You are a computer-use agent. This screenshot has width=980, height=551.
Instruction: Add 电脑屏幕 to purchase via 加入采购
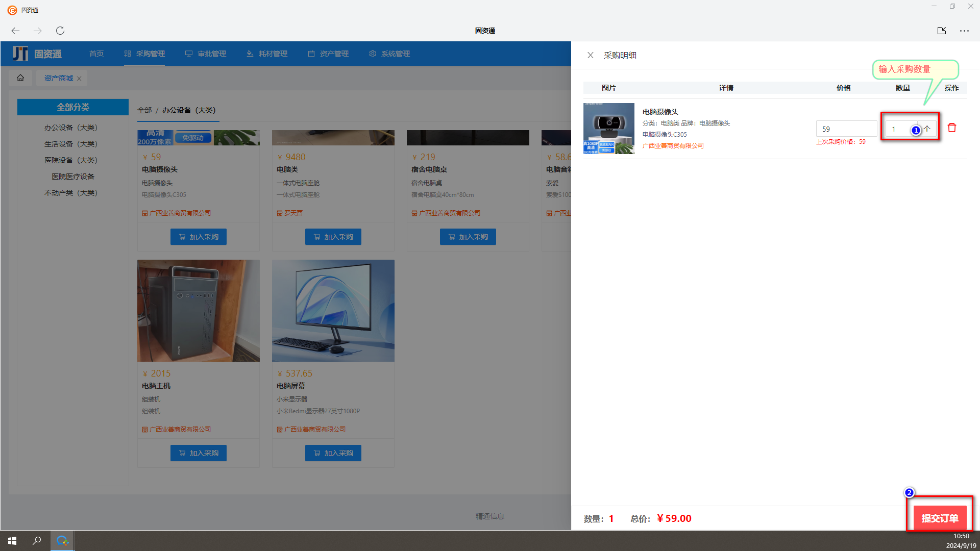[x=333, y=453]
